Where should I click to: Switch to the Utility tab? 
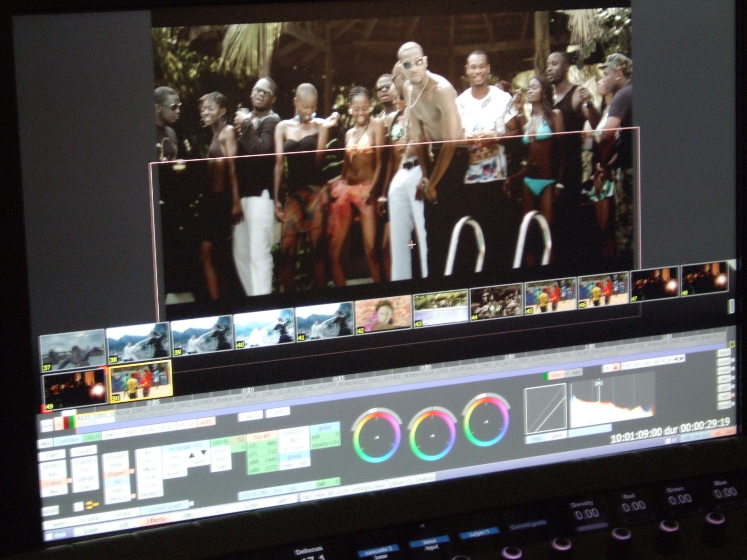(188, 515)
